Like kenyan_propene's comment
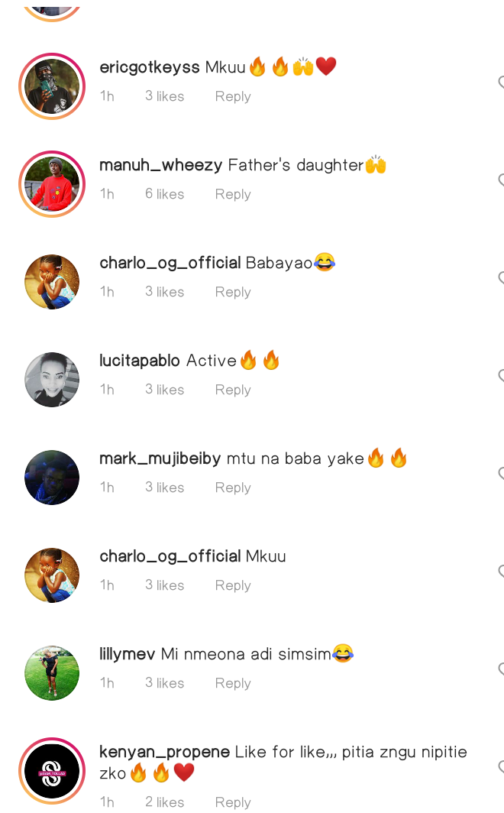504x813 pixels. pos(501,766)
